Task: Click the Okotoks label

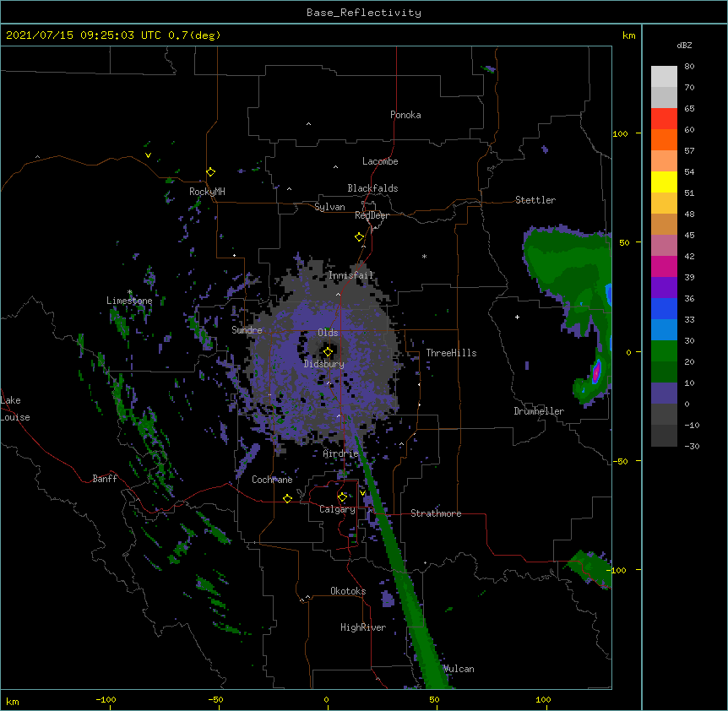Action: [x=348, y=591]
